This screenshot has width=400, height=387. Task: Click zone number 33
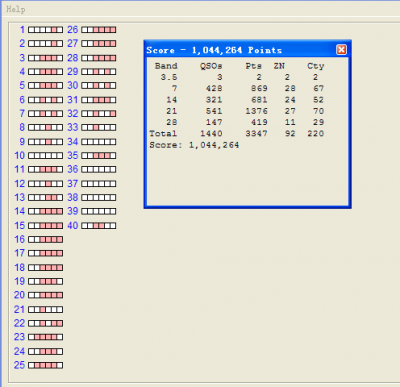(x=72, y=127)
